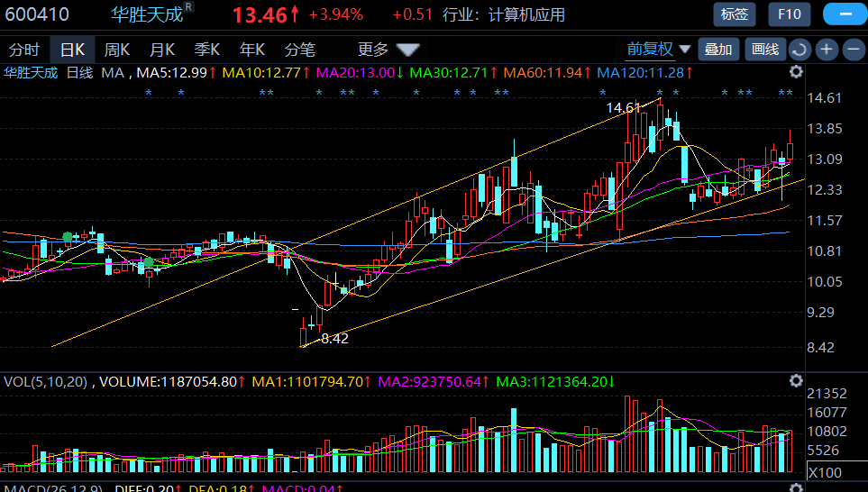
Task: Click VOLUME:1187054.80 value
Action: 171,382
